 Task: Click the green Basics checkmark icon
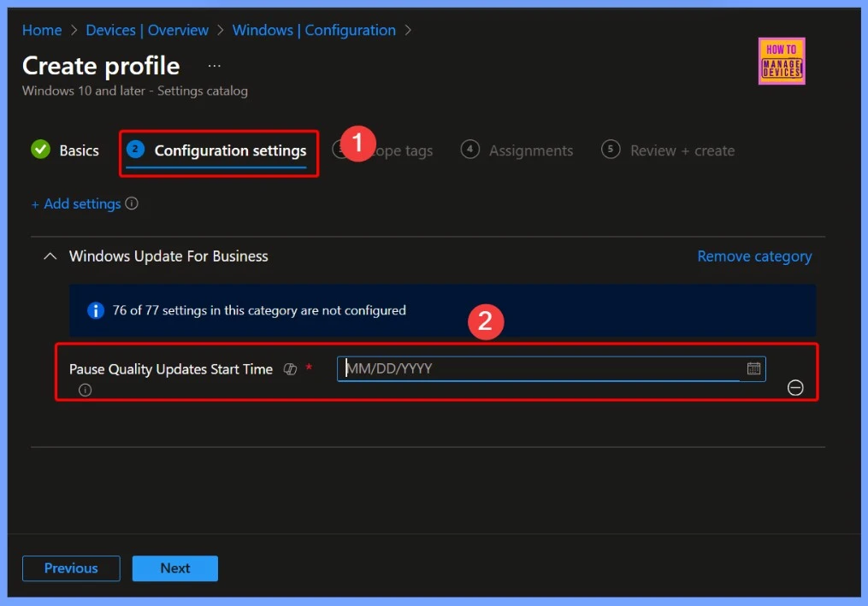(40, 150)
